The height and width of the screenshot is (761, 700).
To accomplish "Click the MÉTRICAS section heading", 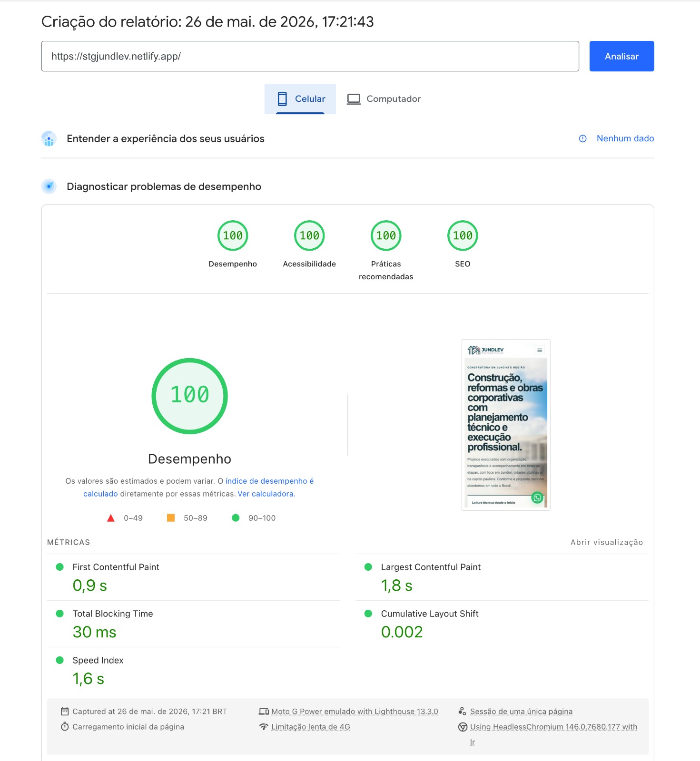I will click(x=69, y=542).
